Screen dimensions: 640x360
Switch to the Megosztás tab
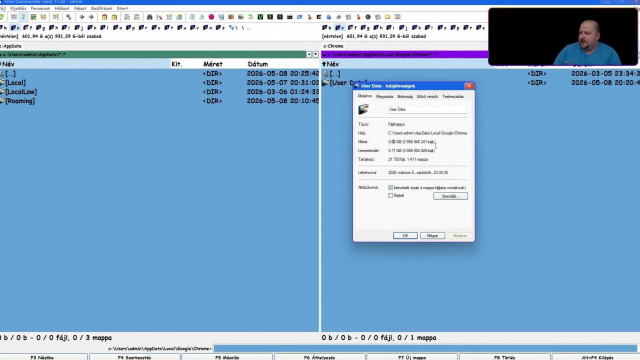tap(384, 97)
